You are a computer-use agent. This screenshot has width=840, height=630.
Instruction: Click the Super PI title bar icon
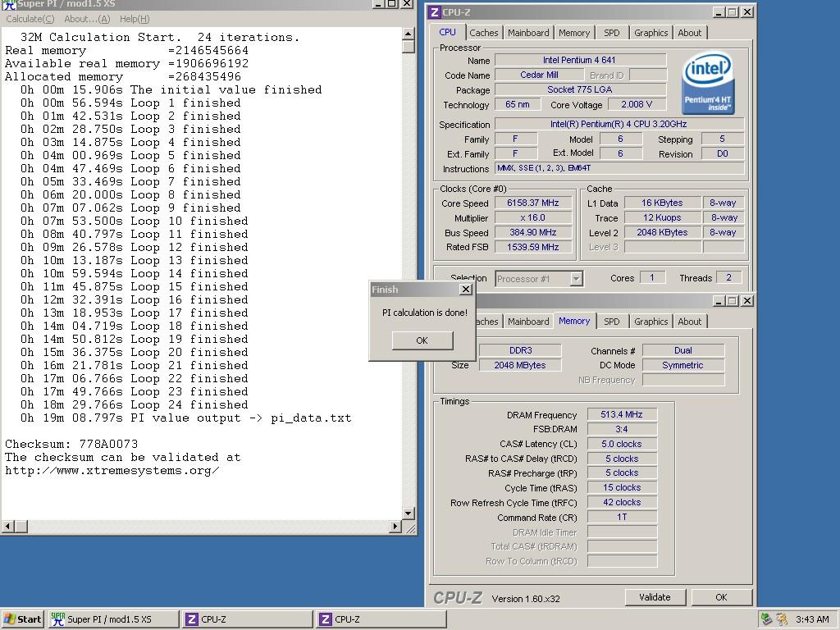click(x=10, y=4)
